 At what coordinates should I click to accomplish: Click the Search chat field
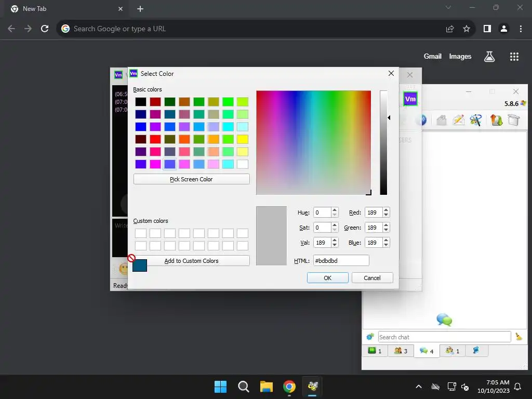445,337
